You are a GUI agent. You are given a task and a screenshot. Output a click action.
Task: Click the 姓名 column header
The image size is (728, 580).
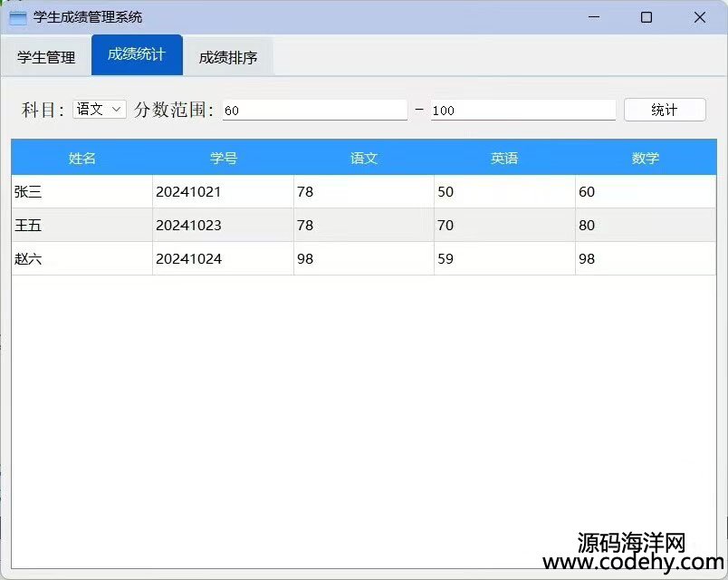tap(82, 159)
